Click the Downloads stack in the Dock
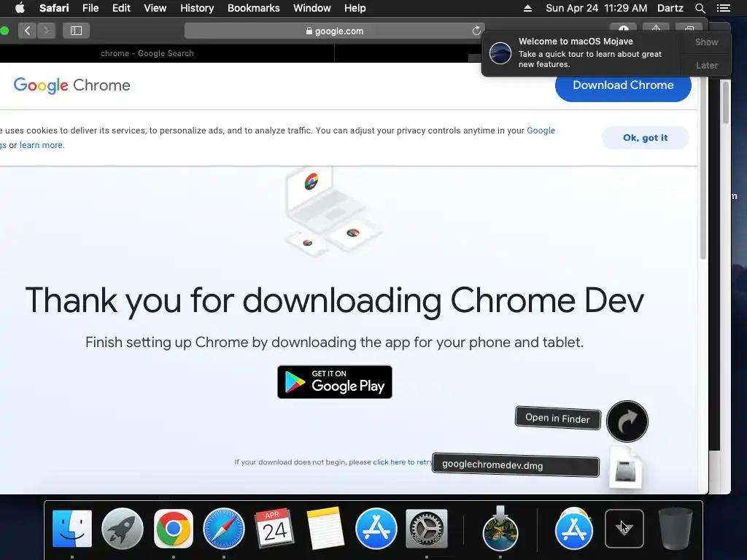The height and width of the screenshot is (560, 747). coord(624,529)
